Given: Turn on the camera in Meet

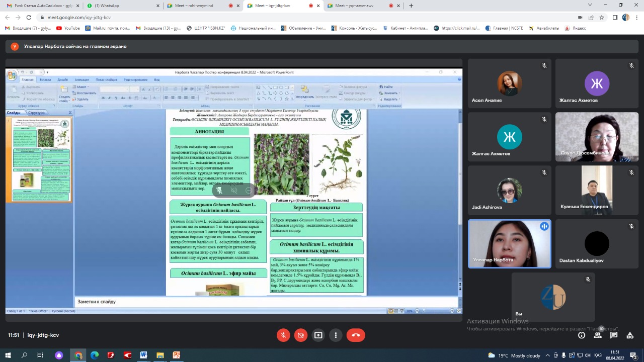Looking at the screenshot, I should [x=301, y=335].
